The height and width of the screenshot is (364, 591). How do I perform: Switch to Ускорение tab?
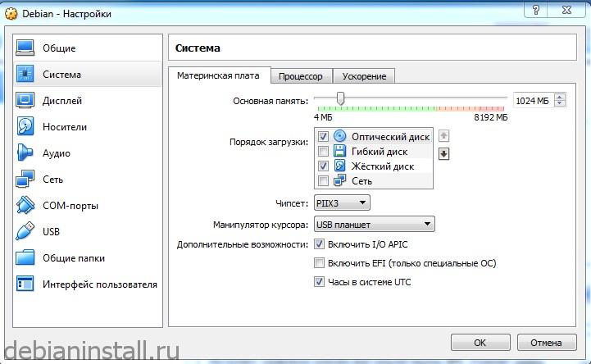(x=364, y=76)
